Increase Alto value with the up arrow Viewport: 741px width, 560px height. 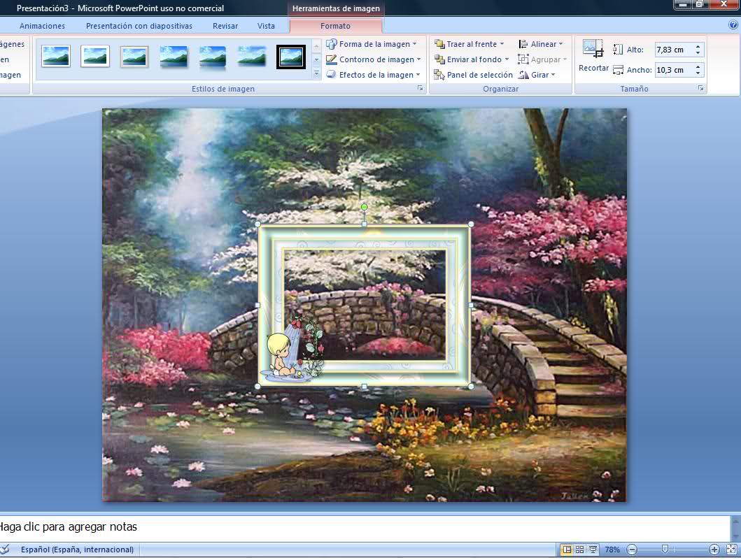click(x=698, y=46)
